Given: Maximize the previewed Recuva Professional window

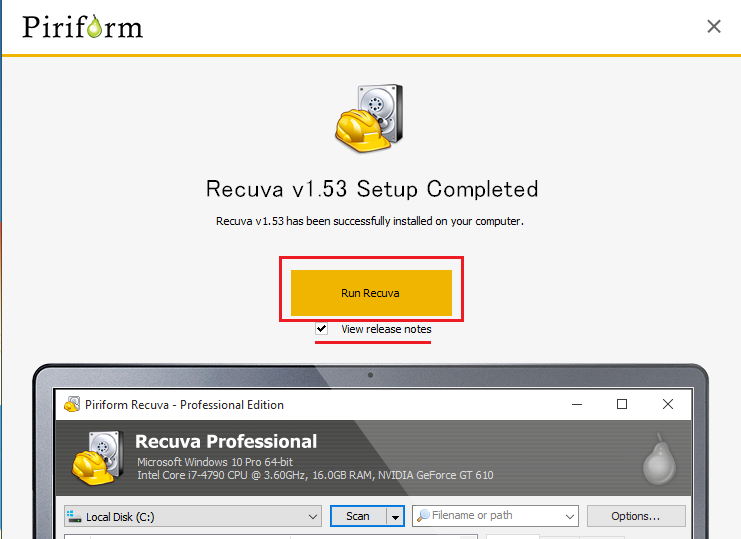Looking at the screenshot, I should pos(622,404).
